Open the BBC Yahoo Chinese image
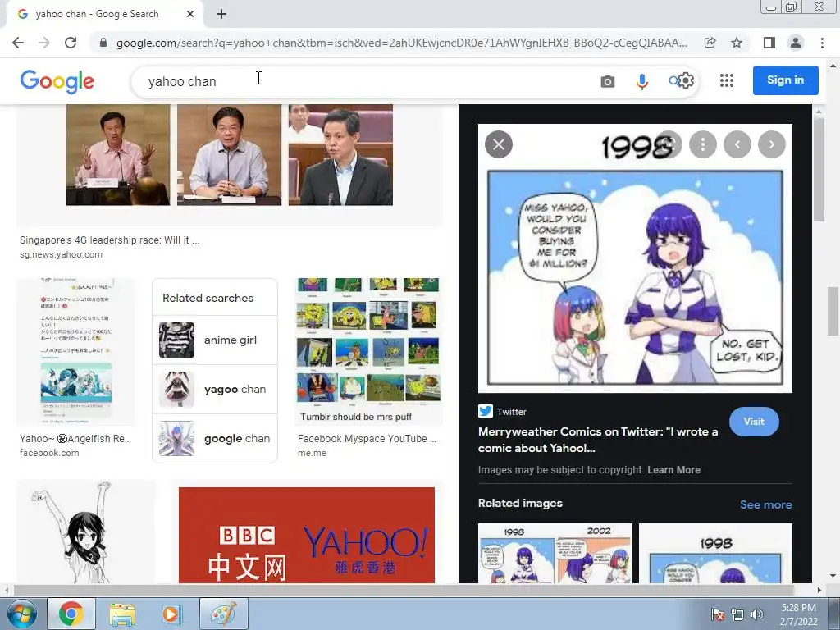 click(307, 535)
